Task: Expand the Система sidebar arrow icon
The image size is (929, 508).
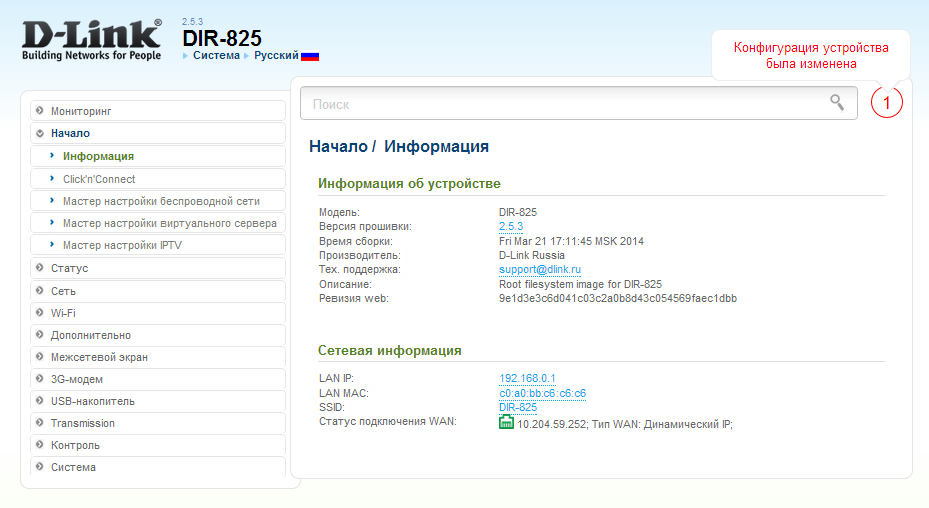Action: tap(40, 467)
